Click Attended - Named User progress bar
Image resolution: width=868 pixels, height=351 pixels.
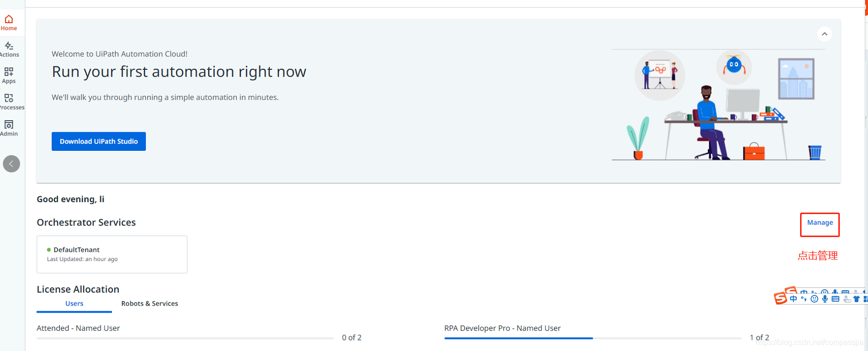pos(185,338)
